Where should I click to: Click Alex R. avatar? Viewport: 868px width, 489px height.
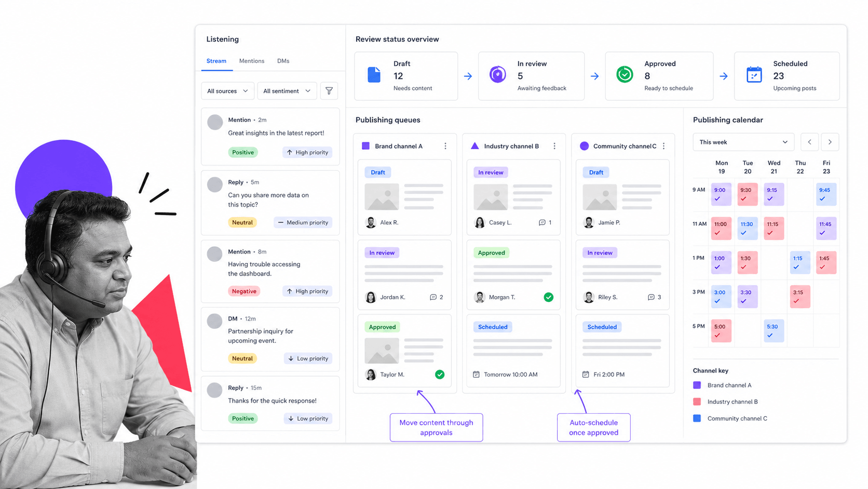[371, 222]
